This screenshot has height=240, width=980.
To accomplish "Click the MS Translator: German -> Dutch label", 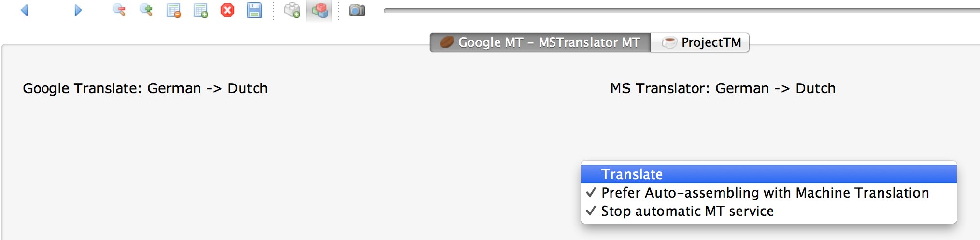I will pyautogui.click(x=723, y=88).
